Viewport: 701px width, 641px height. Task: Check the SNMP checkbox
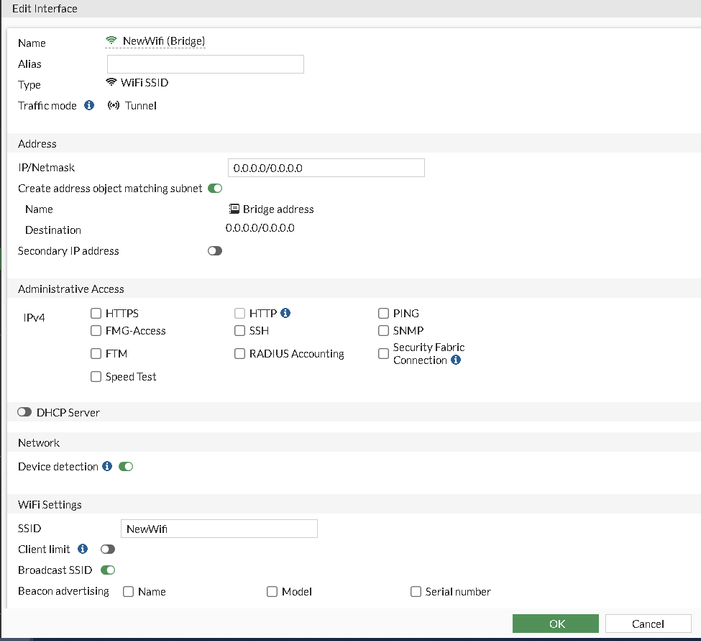(x=383, y=330)
